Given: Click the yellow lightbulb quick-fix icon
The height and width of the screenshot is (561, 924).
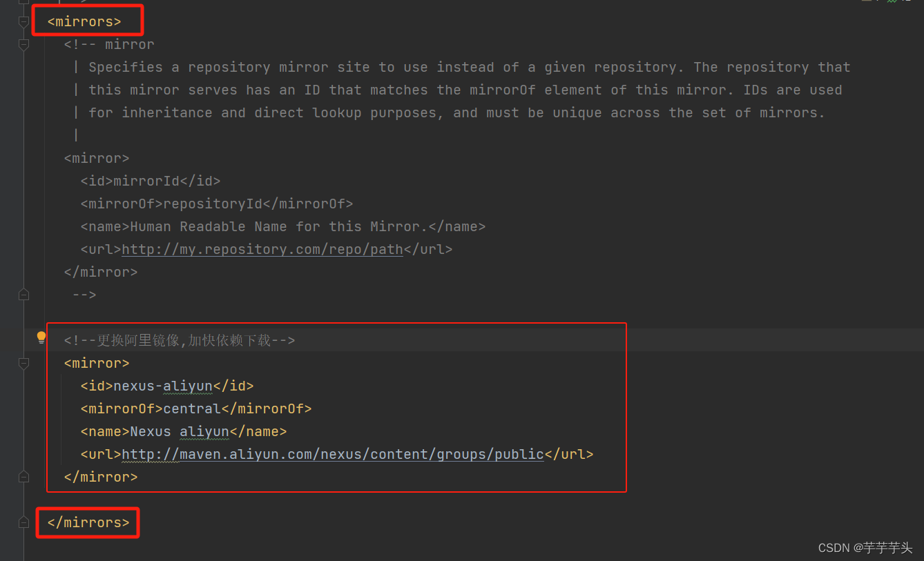Looking at the screenshot, I should [x=41, y=337].
